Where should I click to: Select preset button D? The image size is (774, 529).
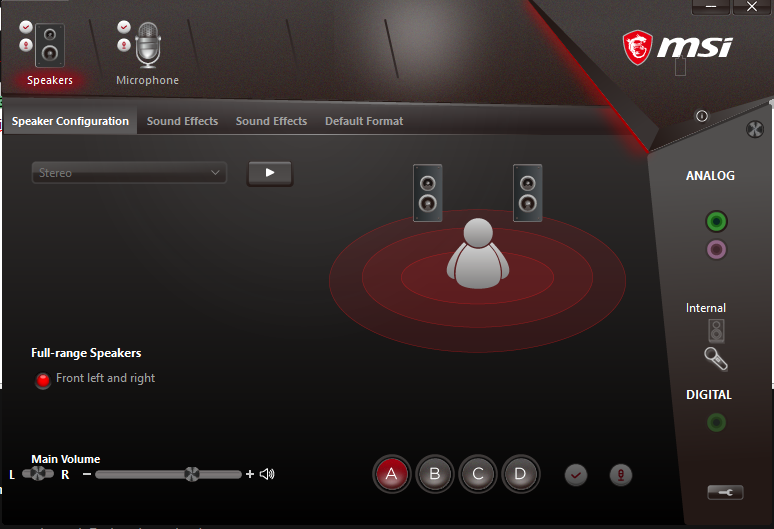520,474
